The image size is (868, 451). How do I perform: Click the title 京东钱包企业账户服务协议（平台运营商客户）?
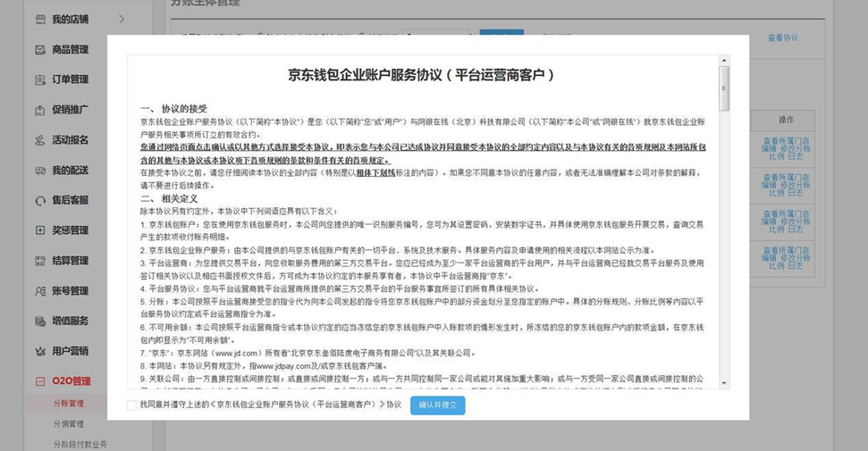[x=421, y=75]
